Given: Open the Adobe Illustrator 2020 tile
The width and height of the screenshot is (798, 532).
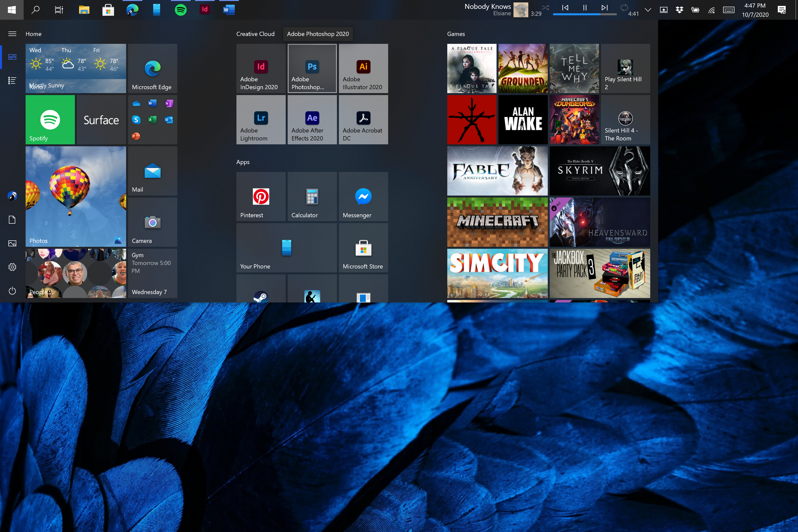Looking at the screenshot, I should [x=363, y=68].
